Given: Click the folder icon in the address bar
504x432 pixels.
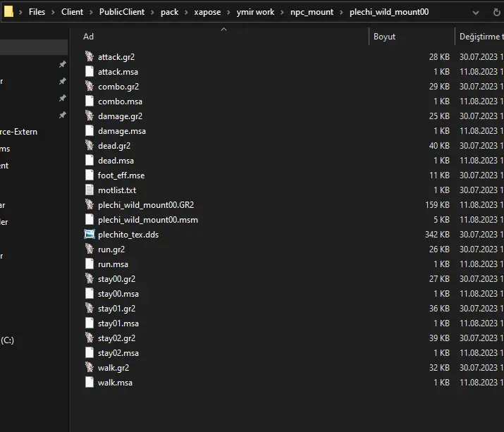Looking at the screenshot, I should (x=8, y=12).
